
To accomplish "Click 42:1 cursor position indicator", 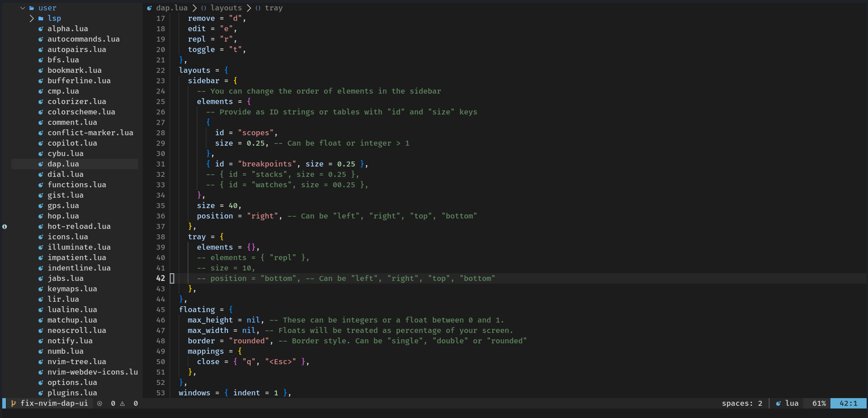I will point(849,404).
